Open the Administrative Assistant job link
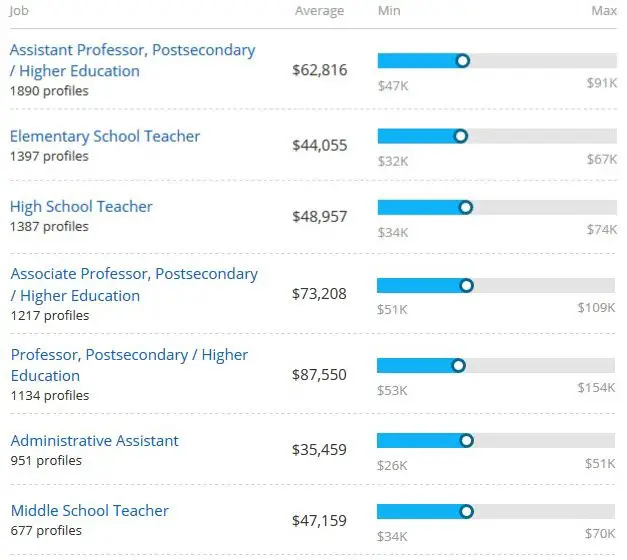Screen dimensions: 627x560 point(94,440)
